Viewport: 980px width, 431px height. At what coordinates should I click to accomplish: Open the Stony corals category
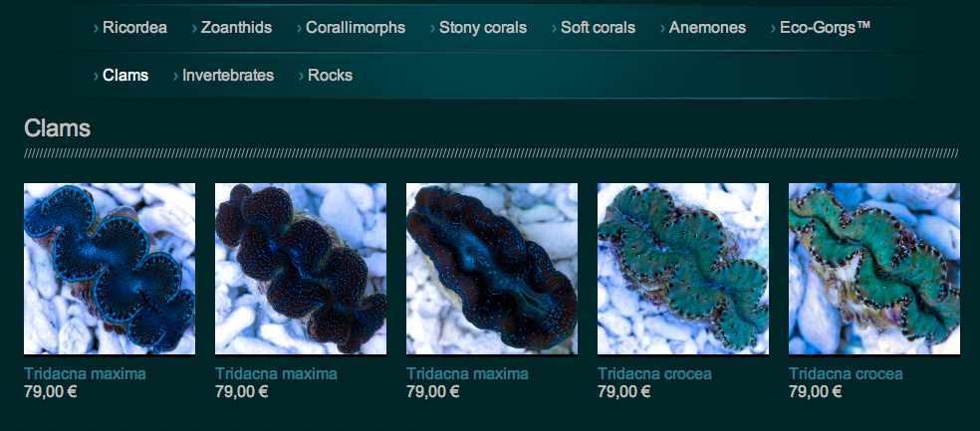(x=482, y=28)
